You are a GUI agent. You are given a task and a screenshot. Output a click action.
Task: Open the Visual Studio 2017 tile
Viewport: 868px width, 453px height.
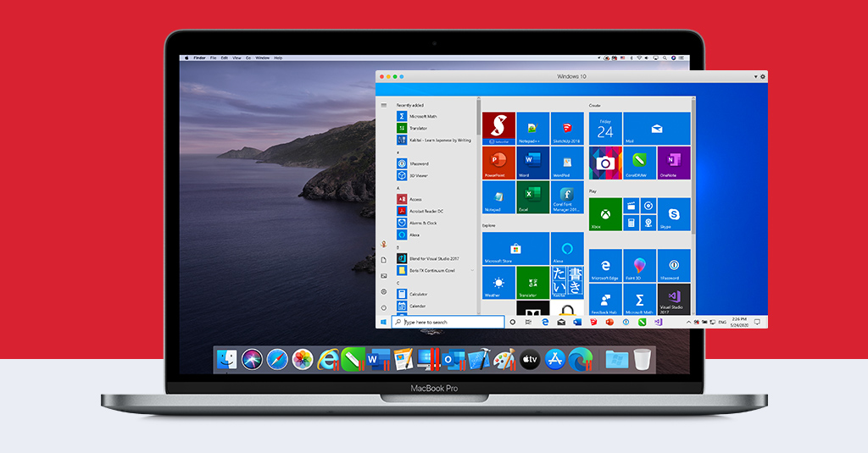coord(674,299)
